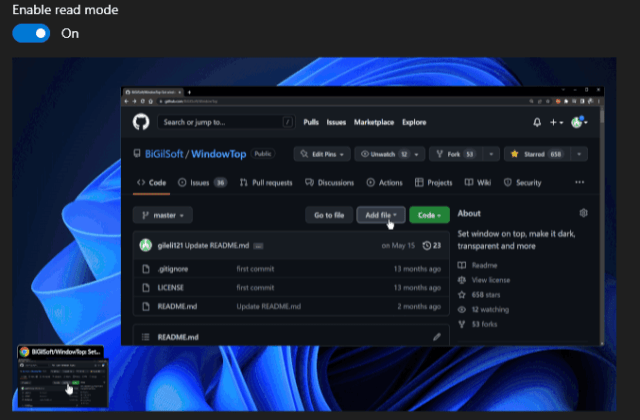Open the Edit Pins dropdown
This screenshot has height=420, width=640.
pyautogui.click(x=322, y=154)
